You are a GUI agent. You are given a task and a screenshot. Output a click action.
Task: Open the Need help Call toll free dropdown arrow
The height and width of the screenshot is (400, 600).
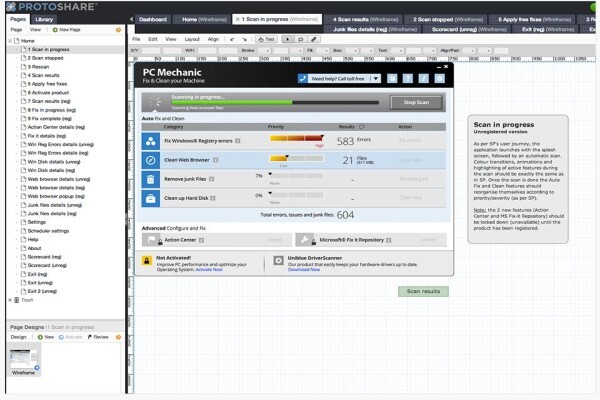376,78
